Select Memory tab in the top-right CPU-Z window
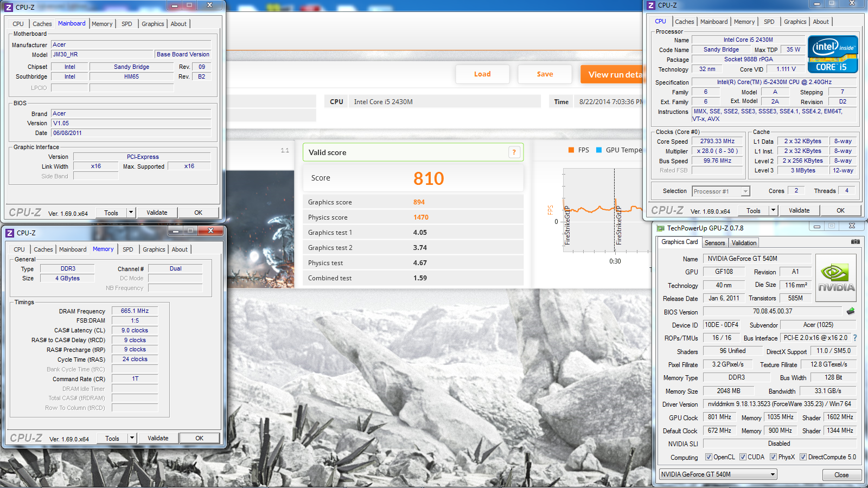The height and width of the screenshot is (488, 868). [744, 22]
